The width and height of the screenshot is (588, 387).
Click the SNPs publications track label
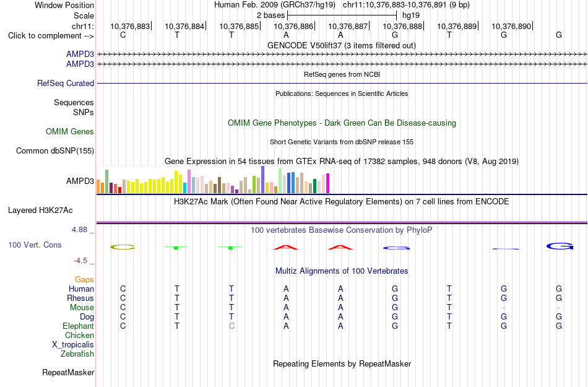84,112
